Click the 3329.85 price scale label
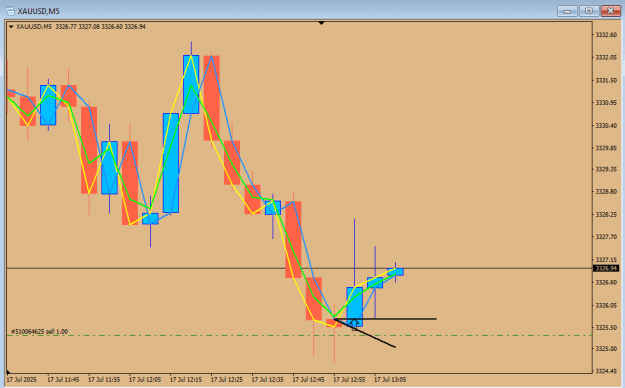Image resolution: width=625 pixels, height=388 pixels. pos(606,148)
